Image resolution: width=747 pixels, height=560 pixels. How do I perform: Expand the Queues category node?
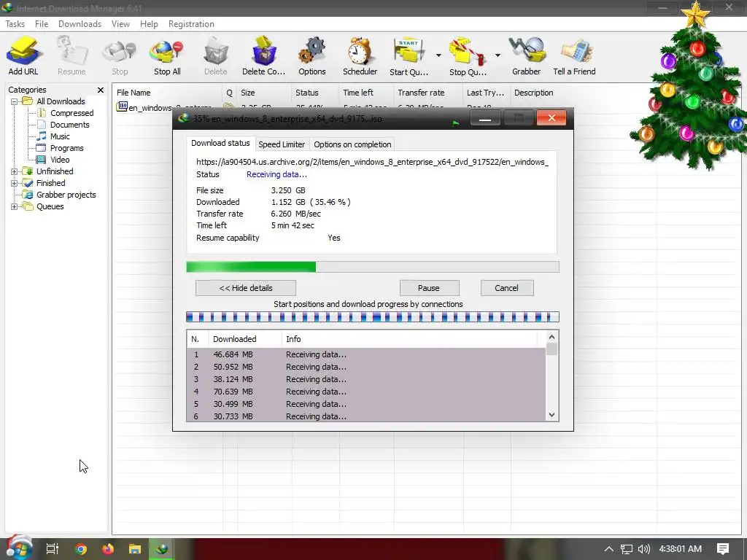(x=15, y=206)
